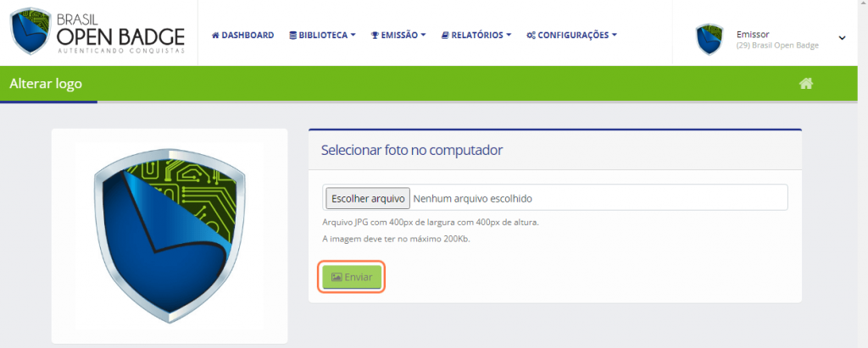Open the EMISSÃO menu label
This screenshot has width=868, height=348.
point(399,35)
